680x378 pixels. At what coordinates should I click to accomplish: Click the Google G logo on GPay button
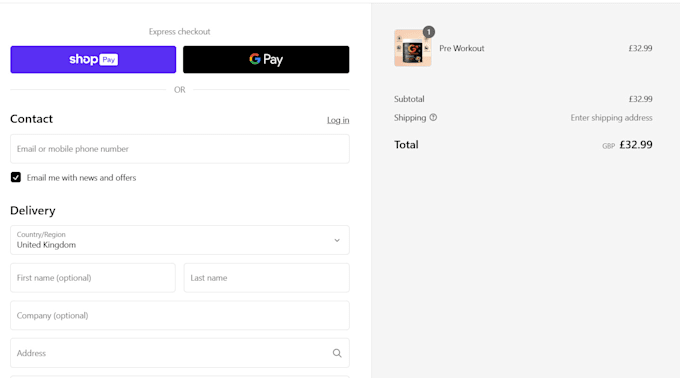click(255, 59)
